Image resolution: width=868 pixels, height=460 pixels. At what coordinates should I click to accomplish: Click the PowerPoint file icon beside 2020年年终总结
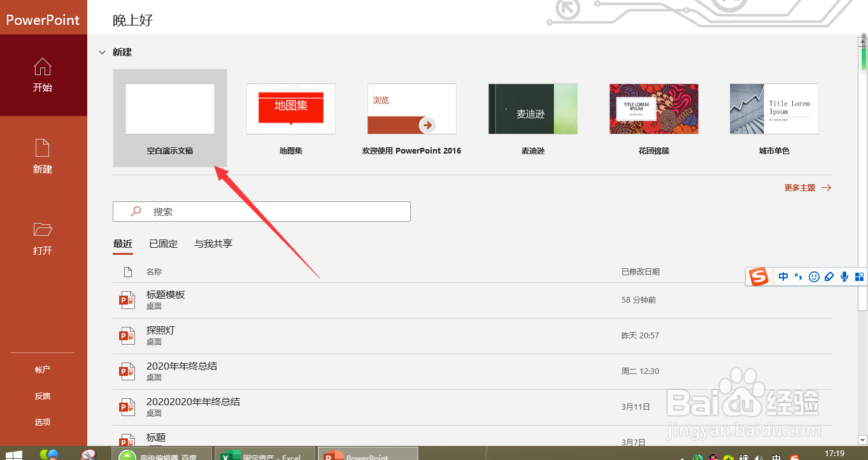127,371
